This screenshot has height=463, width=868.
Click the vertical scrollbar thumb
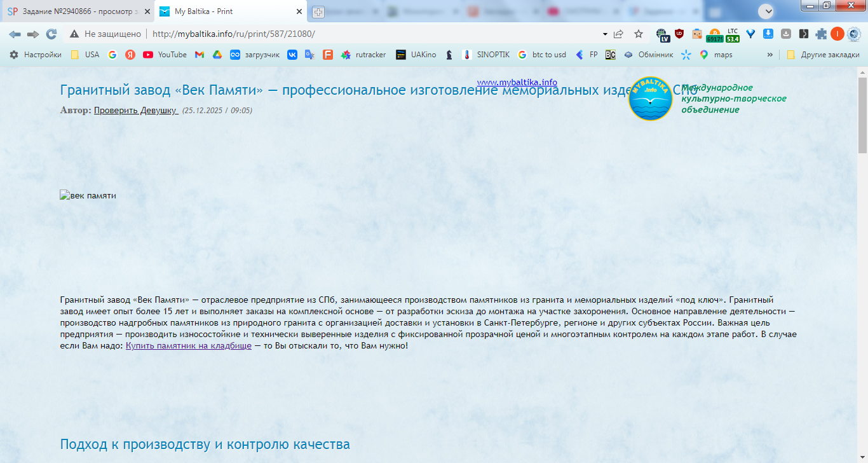click(862, 114)
